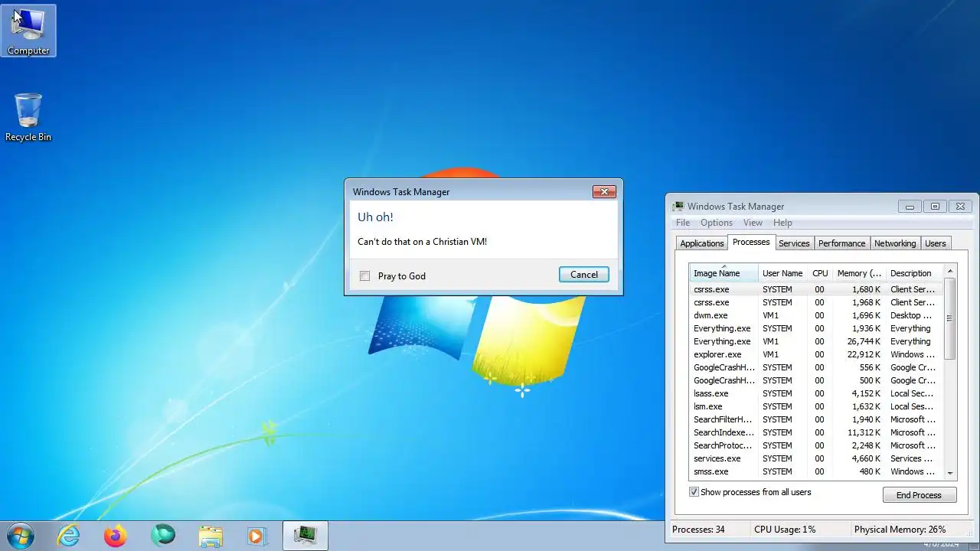The height and width of the screenshot is (551, 980).
Task: Select SearchIndexe... process row
Action: point(816,432)
